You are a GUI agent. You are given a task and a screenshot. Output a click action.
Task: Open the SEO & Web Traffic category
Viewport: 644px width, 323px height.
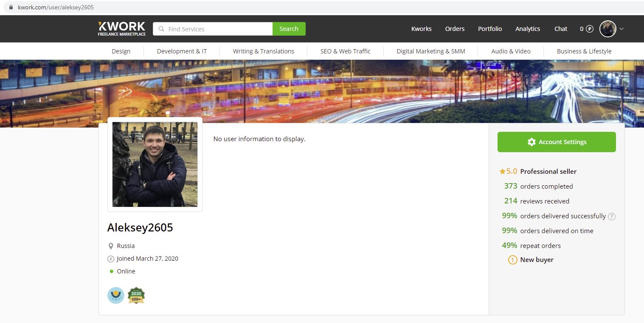coord(345,51)
